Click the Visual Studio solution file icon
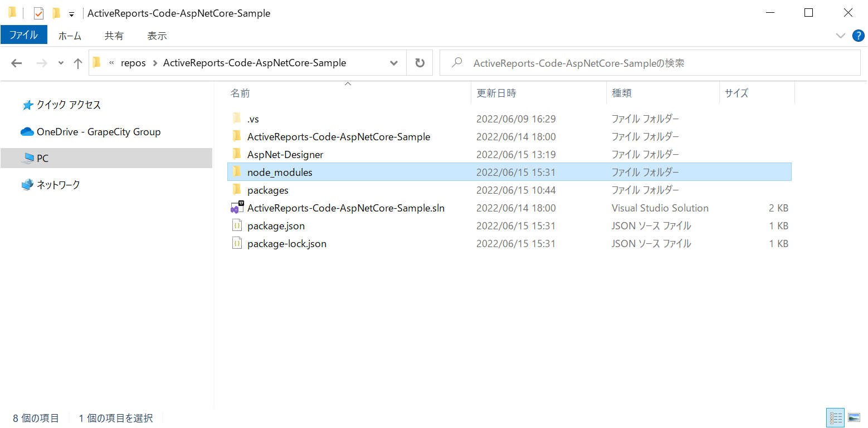 tap(237, 208)
